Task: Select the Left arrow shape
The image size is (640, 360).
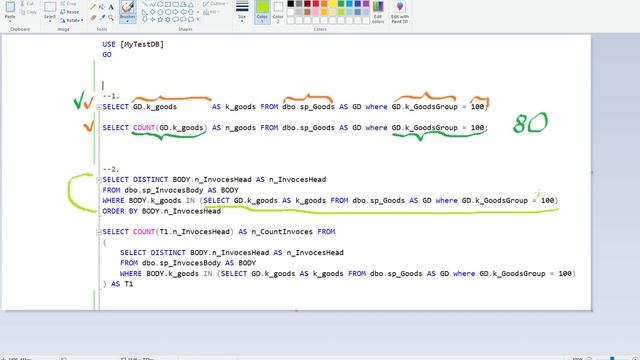Action: pos(183,12)
